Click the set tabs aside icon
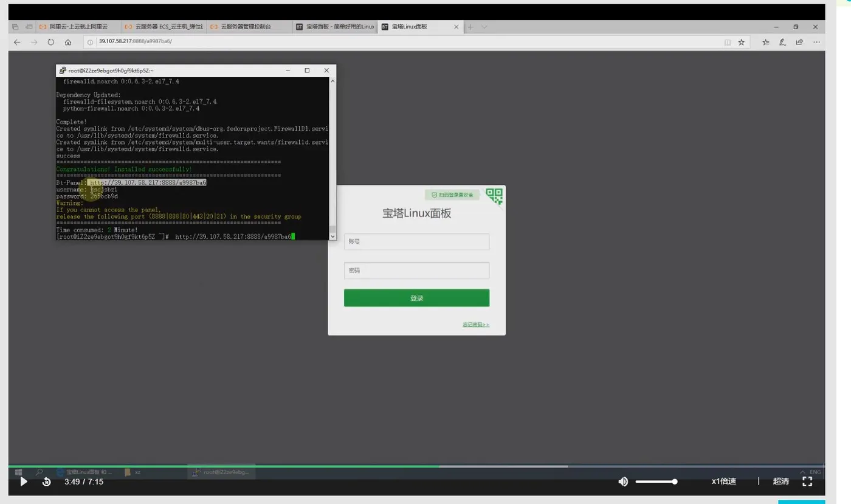Viewport: 851px width, 504px height. coord(29,27)
